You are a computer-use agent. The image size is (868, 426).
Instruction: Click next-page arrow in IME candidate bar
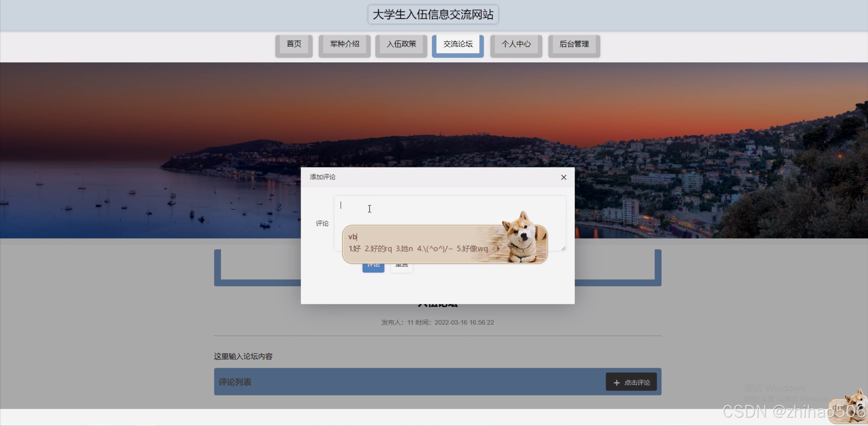[x=498, y=249]
